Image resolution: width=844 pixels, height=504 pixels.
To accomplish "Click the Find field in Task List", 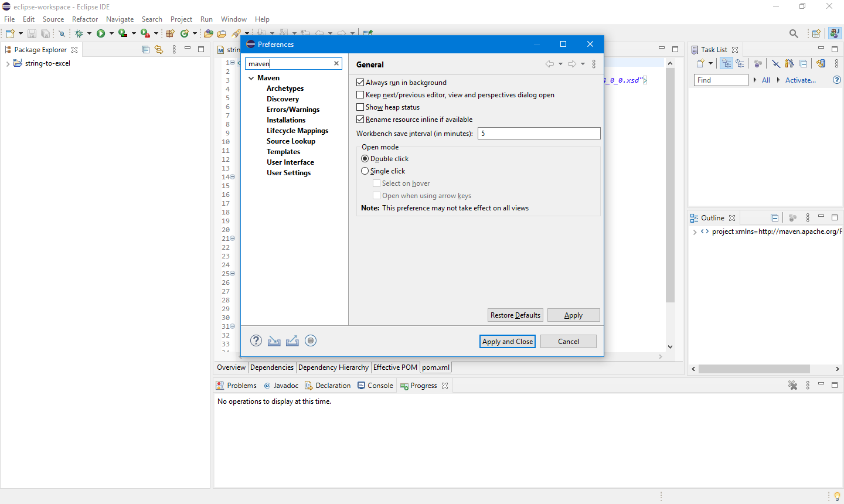I will 721,80.
